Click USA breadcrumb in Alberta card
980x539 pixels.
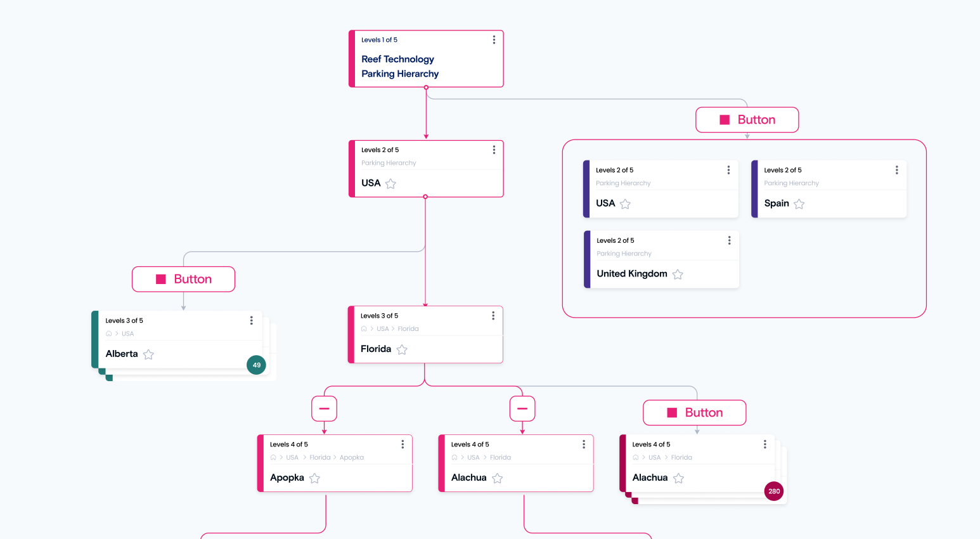[128, 334]
